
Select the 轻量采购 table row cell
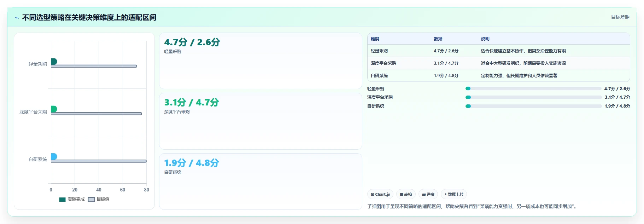tap(379, 51)
